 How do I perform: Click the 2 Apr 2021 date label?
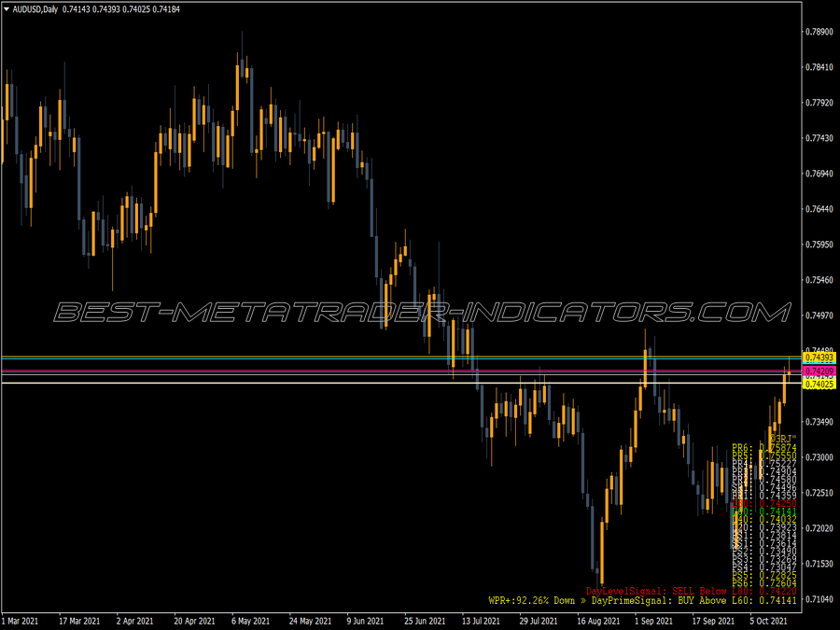(x=134, y=621)
